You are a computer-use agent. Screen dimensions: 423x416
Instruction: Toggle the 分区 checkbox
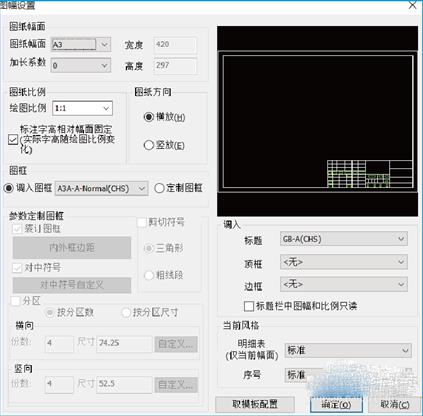tap(16, 301)
